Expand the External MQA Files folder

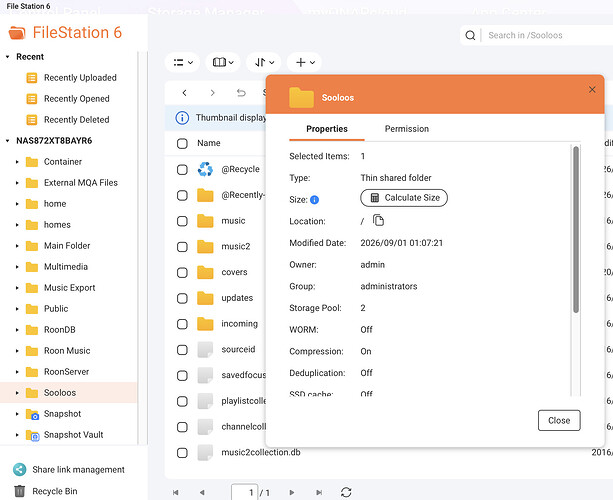(x=17, y=183)
